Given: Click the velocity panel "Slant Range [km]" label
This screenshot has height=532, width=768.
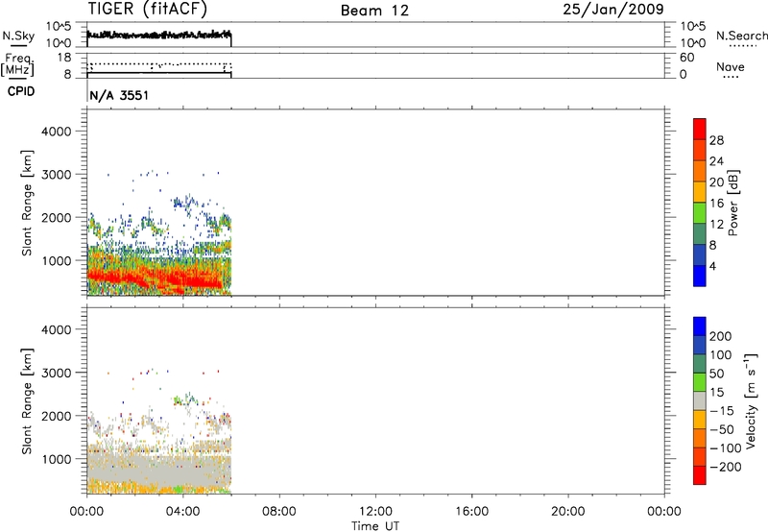Looking at the screenshot, I should pos(27,401).
